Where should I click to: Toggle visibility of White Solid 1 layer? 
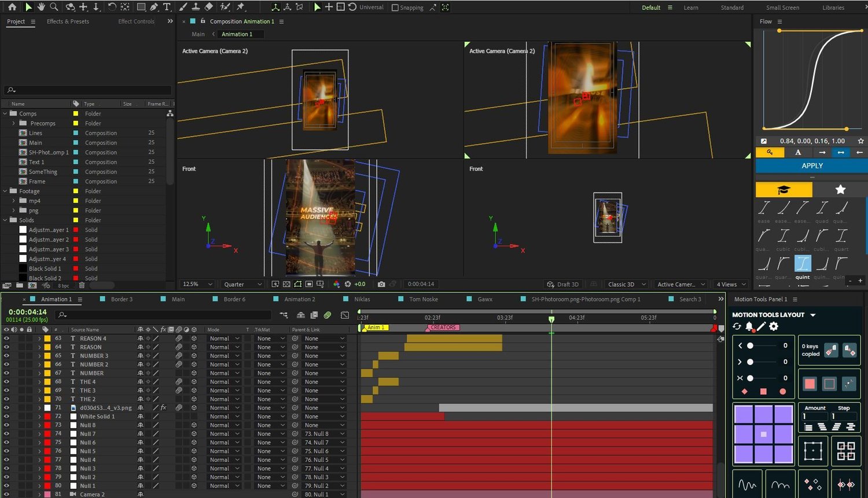[x=6, y=416]
